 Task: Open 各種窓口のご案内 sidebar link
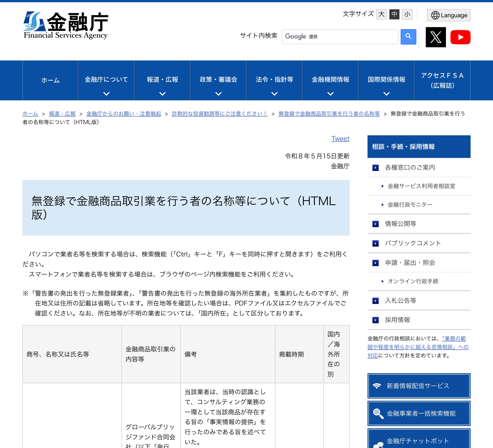[410, 168]
